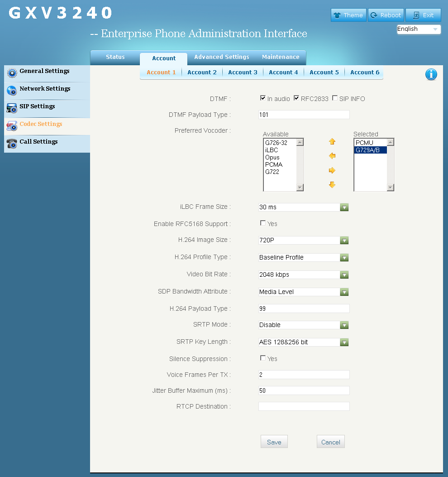Enable Silence Suppression Yes checkbox
Screen dimensions: 448x477
263,358
